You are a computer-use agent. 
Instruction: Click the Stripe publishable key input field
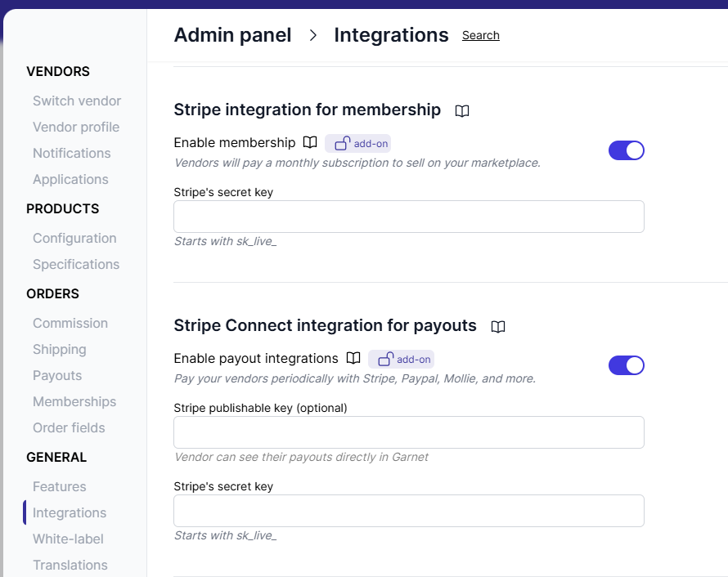tap(409, 432)
